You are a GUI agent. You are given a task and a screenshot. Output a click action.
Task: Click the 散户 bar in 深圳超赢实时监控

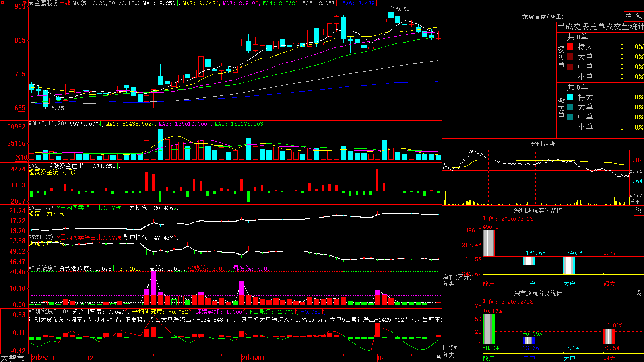coord(488,243)
